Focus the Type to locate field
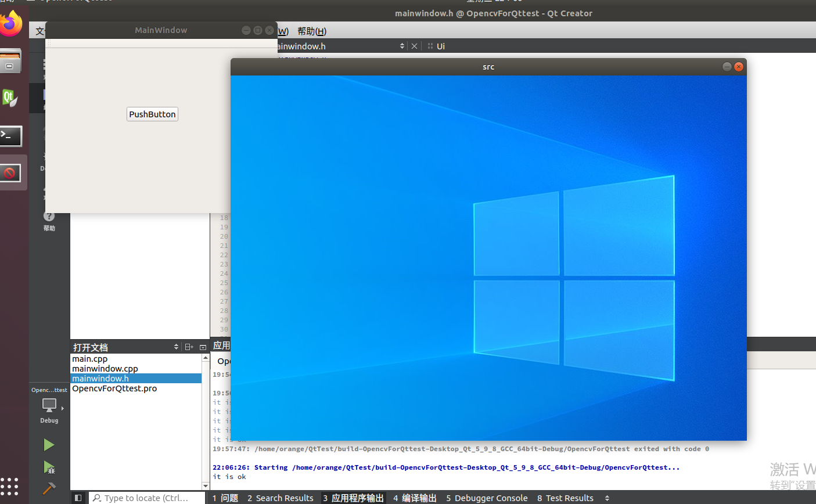The image size is (816, 504). pos(148,498)
